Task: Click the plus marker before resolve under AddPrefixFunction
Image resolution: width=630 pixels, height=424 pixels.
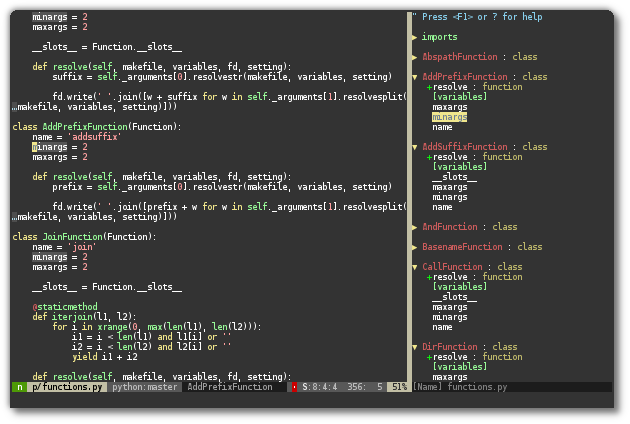Action: [430, 87]
